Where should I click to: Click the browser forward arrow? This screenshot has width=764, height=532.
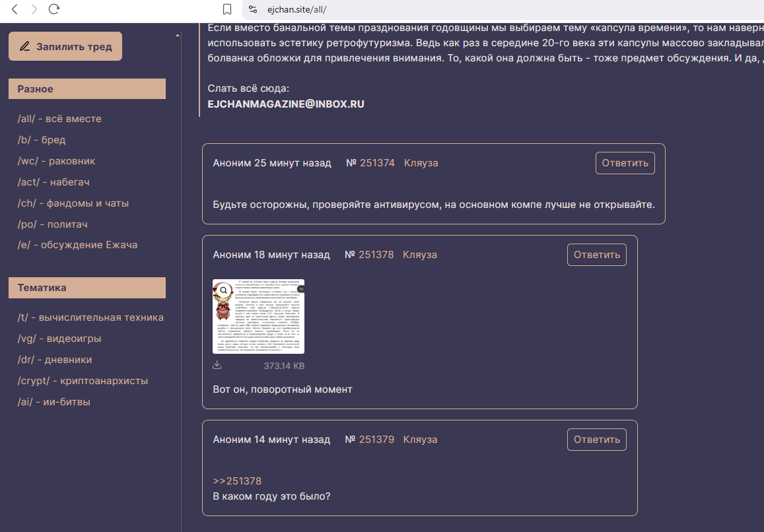[34, 9]
